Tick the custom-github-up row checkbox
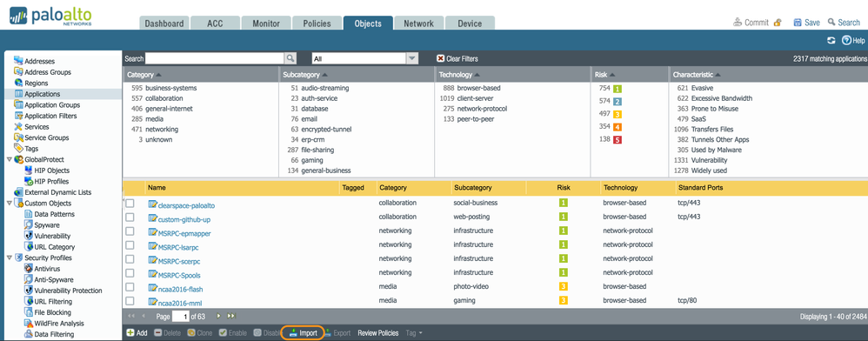 [x=130, y=217]
